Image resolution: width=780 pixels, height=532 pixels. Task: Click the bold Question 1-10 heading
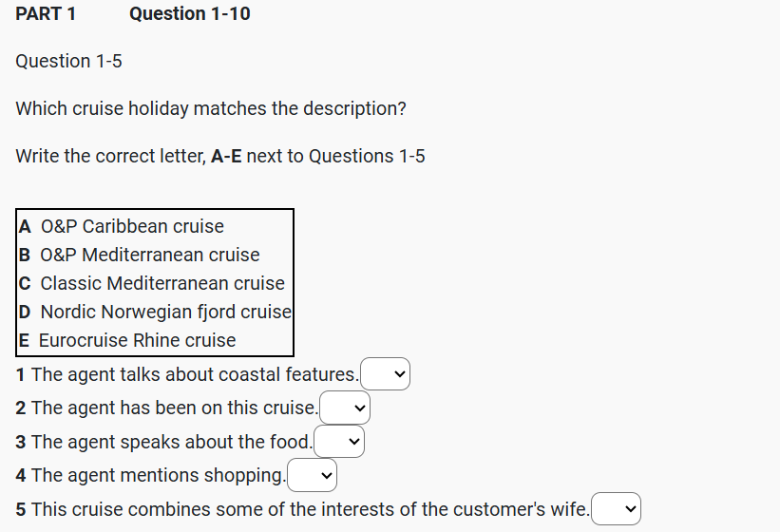[x=190, y=13]
